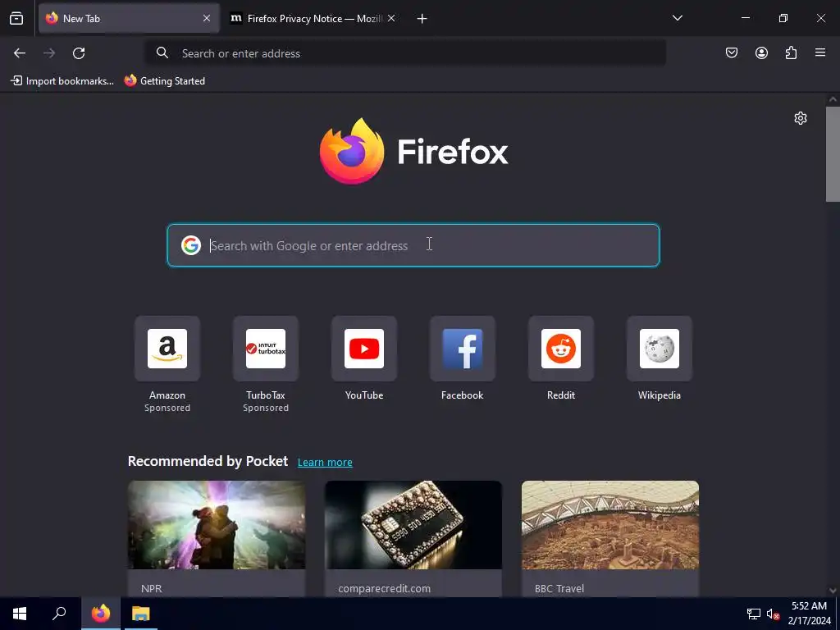Switch to Firefox Privacy Notice tab
This screenshot has width=840, height=630.
313,19
